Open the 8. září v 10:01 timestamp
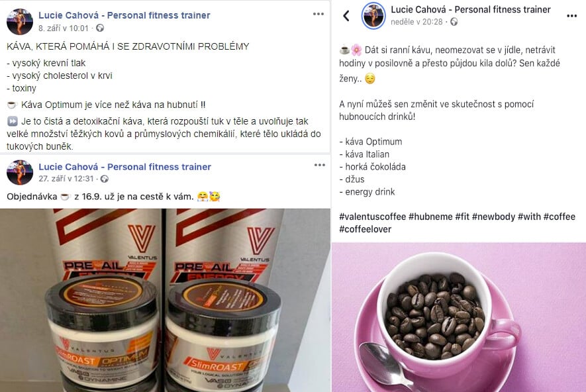 (64, 28)
